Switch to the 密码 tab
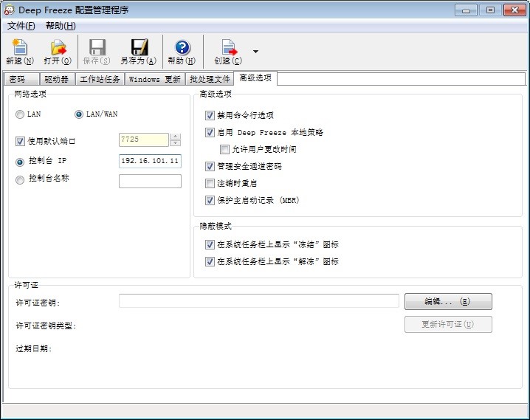The height and width of the screenshot is (420, 530). [21, 79]
